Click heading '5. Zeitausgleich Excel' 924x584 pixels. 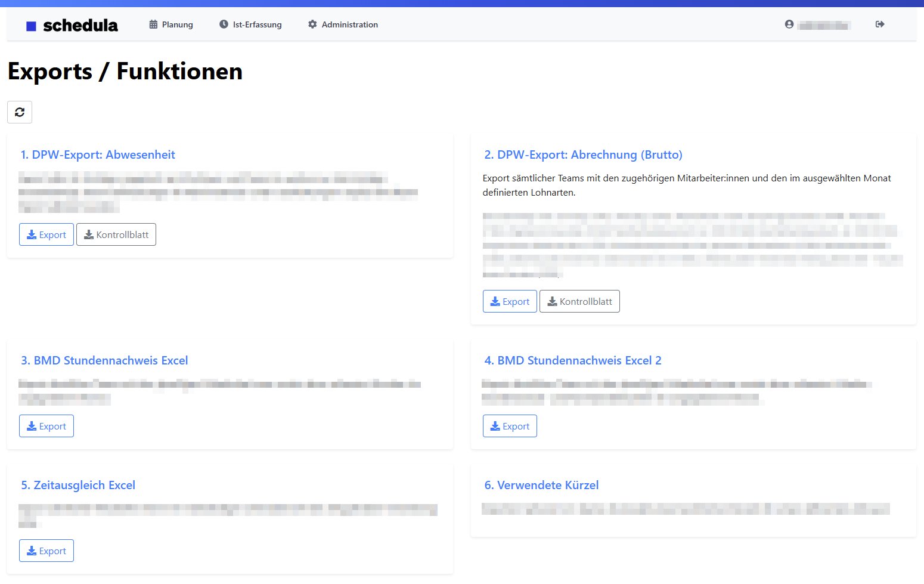pos(78,485)
